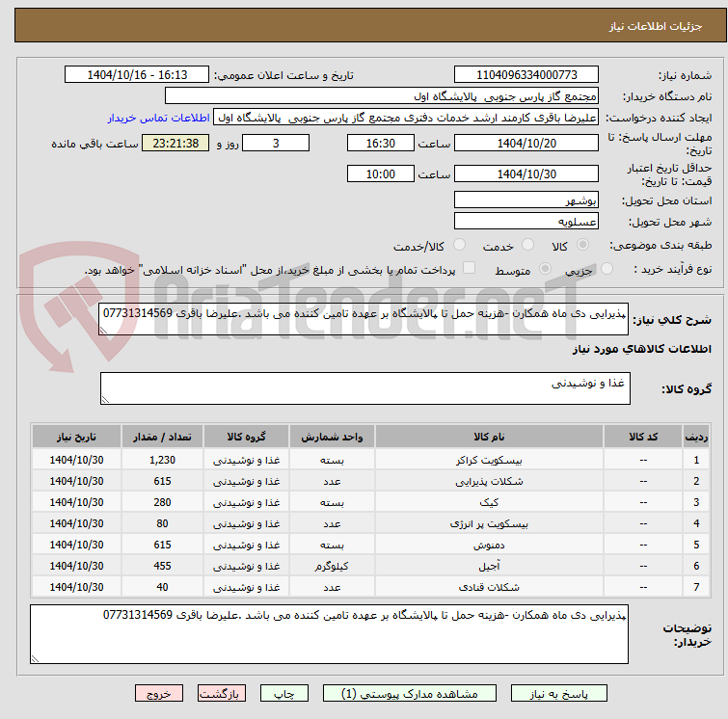
Task: Click the quantity 1,230 cell
Action: 162,460
